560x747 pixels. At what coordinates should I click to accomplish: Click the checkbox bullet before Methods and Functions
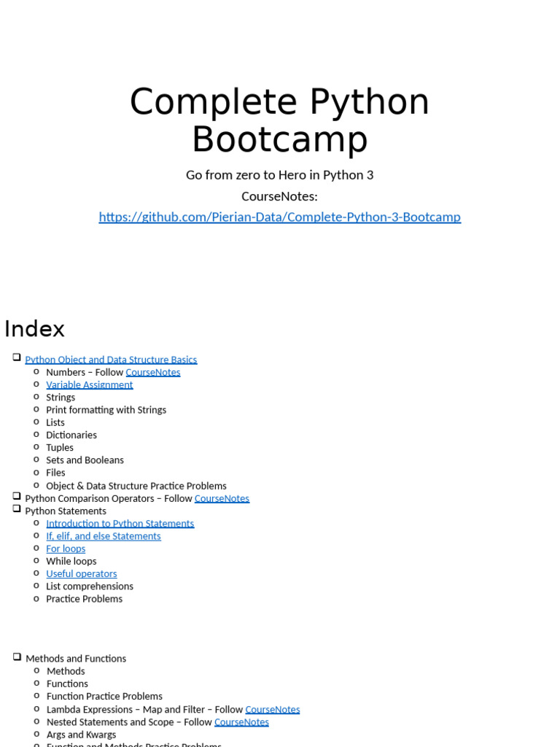click(17, 657)
